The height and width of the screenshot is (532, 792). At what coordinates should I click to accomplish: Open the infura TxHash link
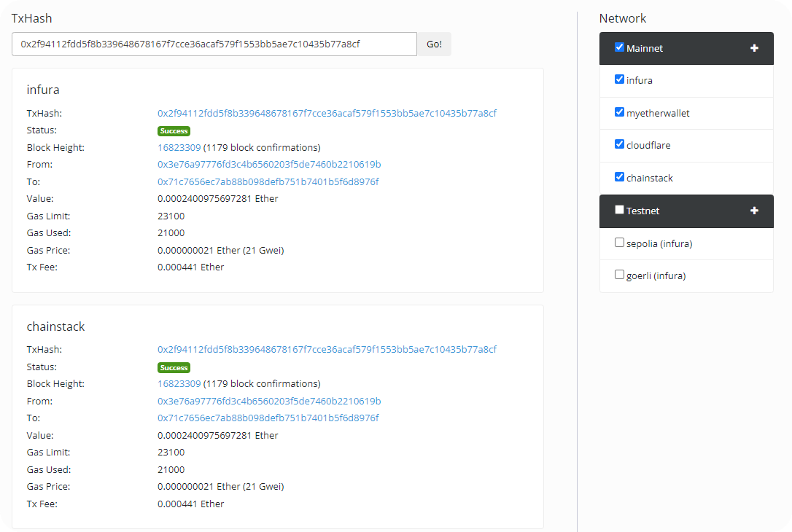click(x=327, y=114)
